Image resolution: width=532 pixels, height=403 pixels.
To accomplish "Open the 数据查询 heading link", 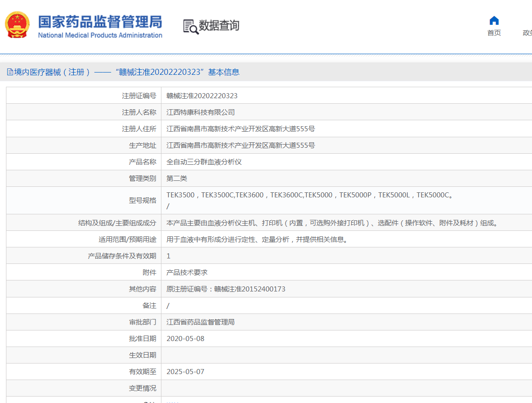I will 219,25.
